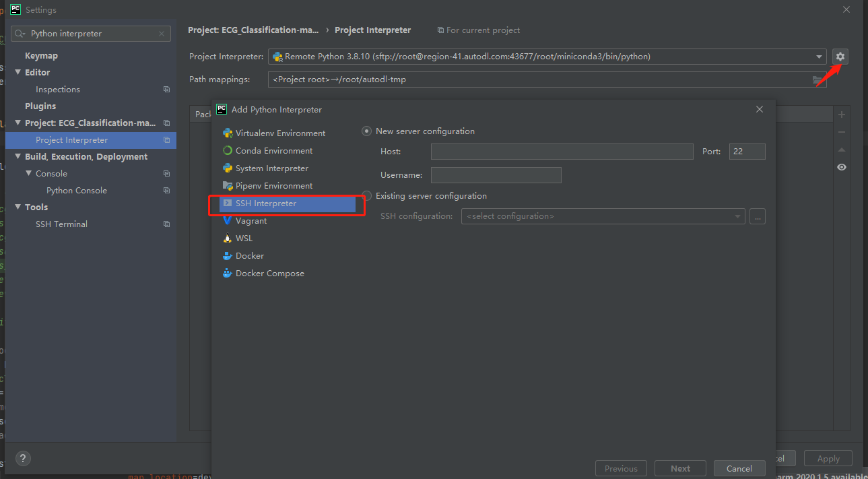Click the remove package minus icon
Screen dimensions: 868x479
point(842,132)
